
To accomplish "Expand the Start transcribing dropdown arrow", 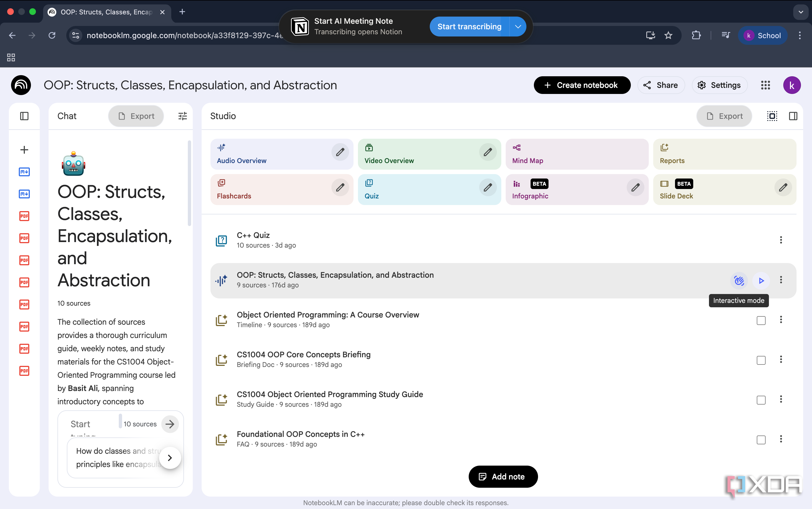I will (x=518, y=27).
